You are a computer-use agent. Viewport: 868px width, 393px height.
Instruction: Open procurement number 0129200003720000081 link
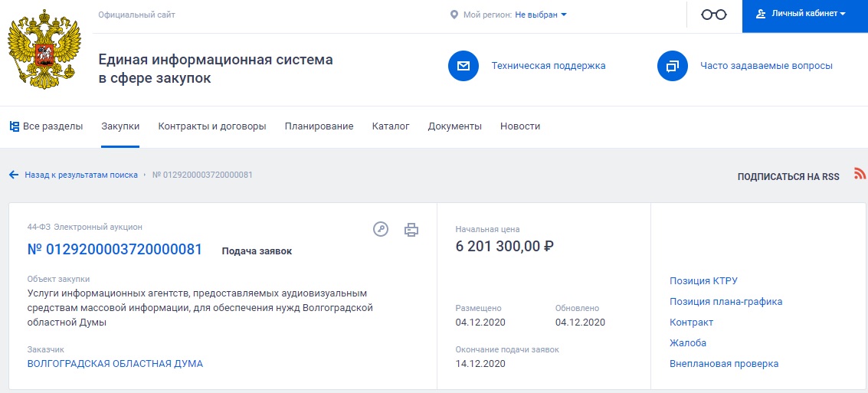pyautogui.click(x=115, y=250)
